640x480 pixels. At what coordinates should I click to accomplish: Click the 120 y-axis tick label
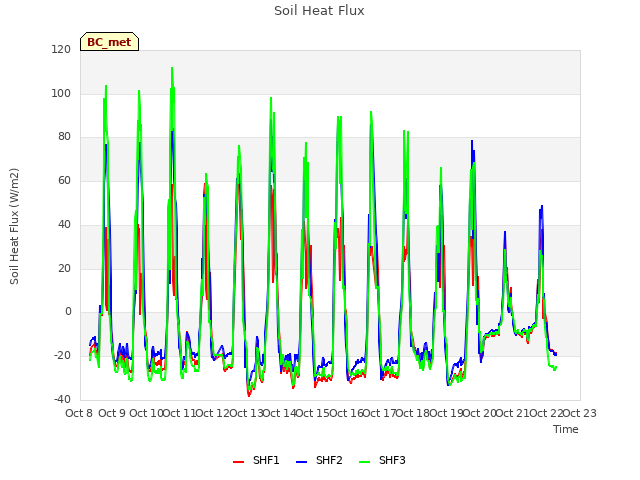click(x=61, y=49)
